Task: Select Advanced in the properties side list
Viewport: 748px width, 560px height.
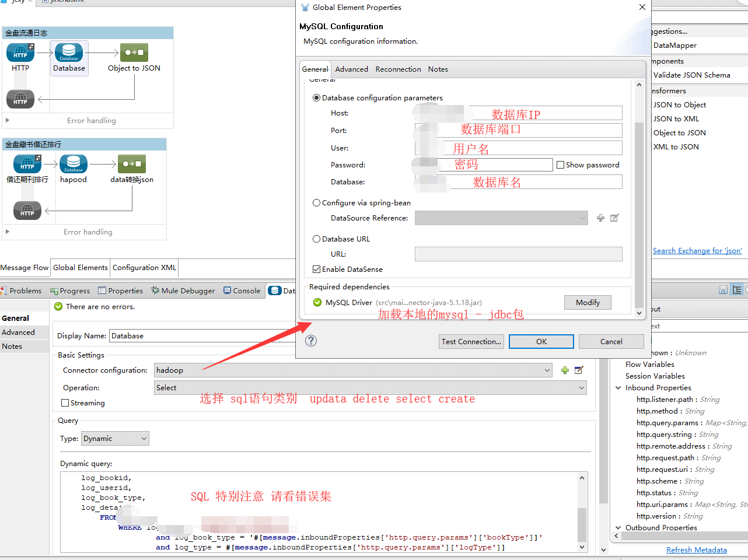Action: 25,332
